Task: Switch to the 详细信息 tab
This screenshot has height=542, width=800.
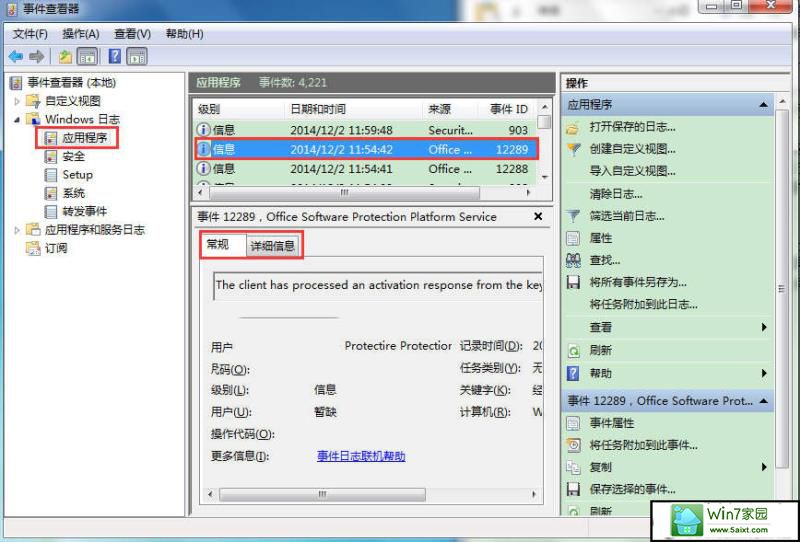Action: point(273,246)
